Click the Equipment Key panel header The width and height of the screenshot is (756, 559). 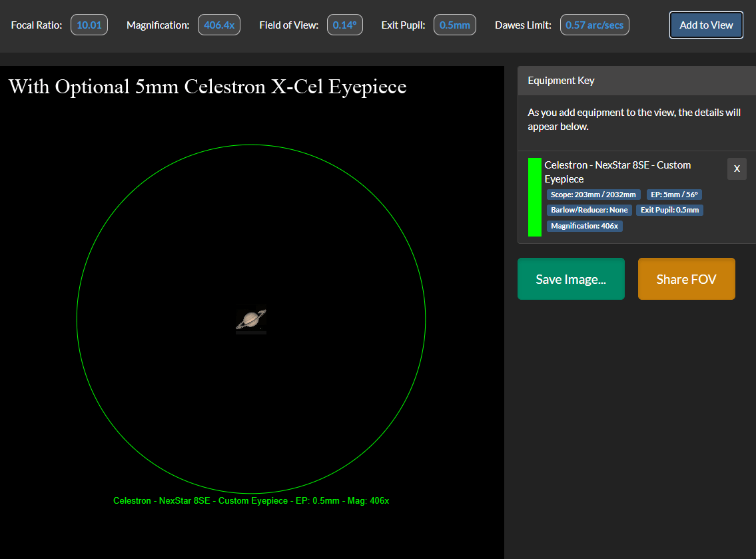[x=559, y=80]
